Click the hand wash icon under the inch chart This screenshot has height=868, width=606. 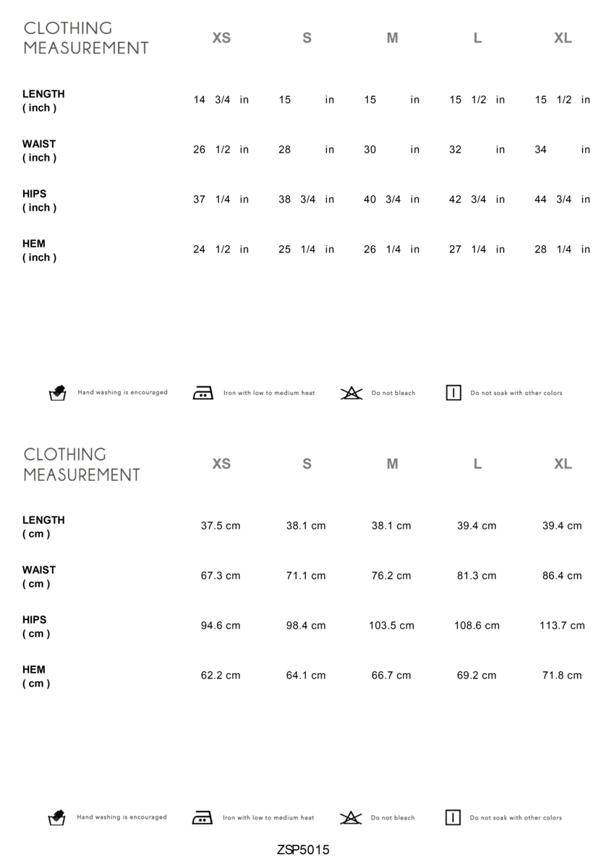58,393
